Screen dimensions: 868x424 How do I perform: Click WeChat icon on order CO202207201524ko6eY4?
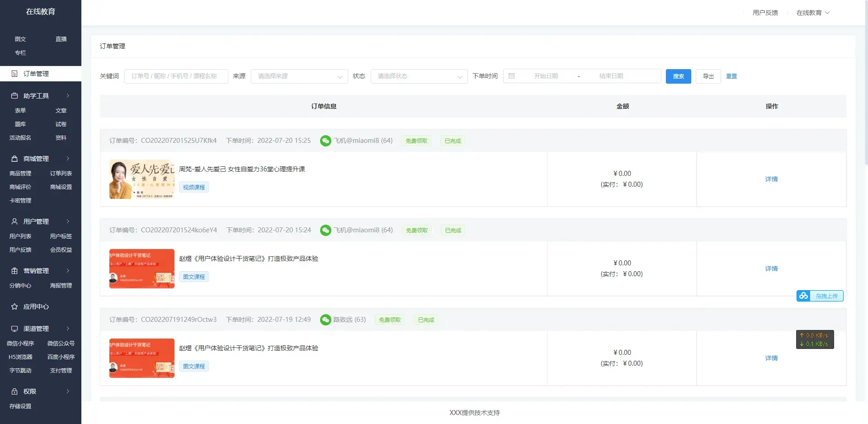[x=325, y=230]
